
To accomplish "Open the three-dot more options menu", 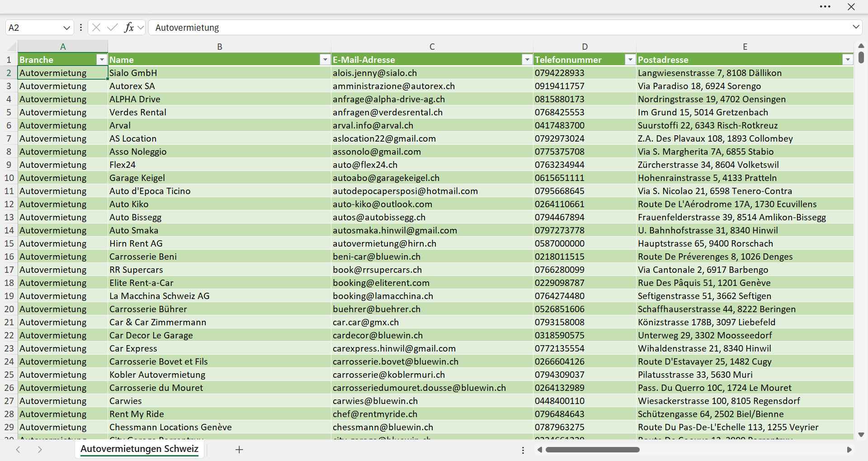I will coord(825,7).
